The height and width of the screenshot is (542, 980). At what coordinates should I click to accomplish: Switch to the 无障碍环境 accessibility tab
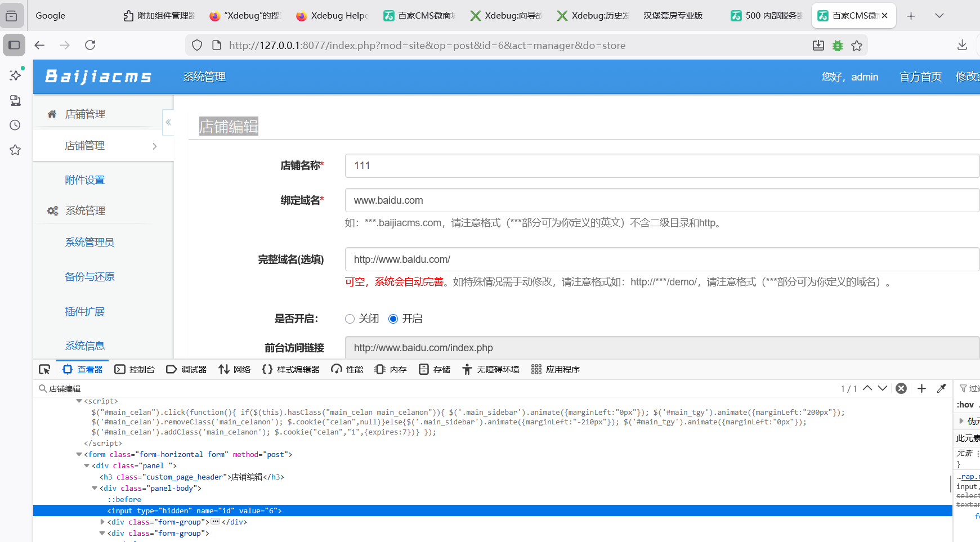point(491,369)
